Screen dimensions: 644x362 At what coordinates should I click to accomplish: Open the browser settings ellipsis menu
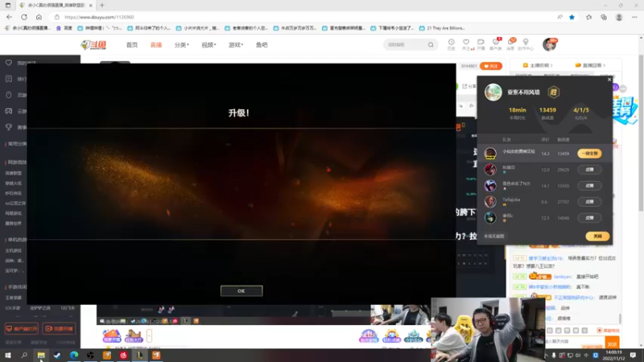tap(634, 17)
